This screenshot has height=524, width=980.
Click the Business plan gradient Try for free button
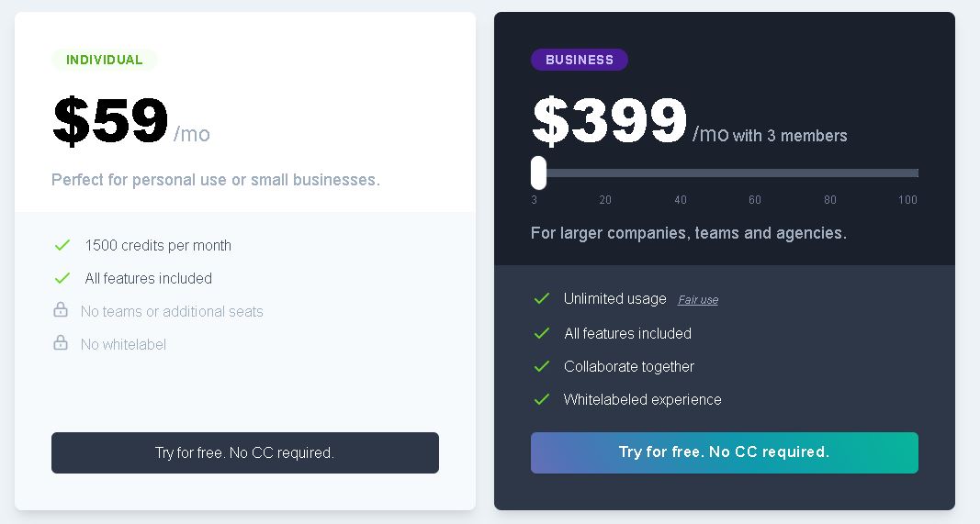pos(725,452)
